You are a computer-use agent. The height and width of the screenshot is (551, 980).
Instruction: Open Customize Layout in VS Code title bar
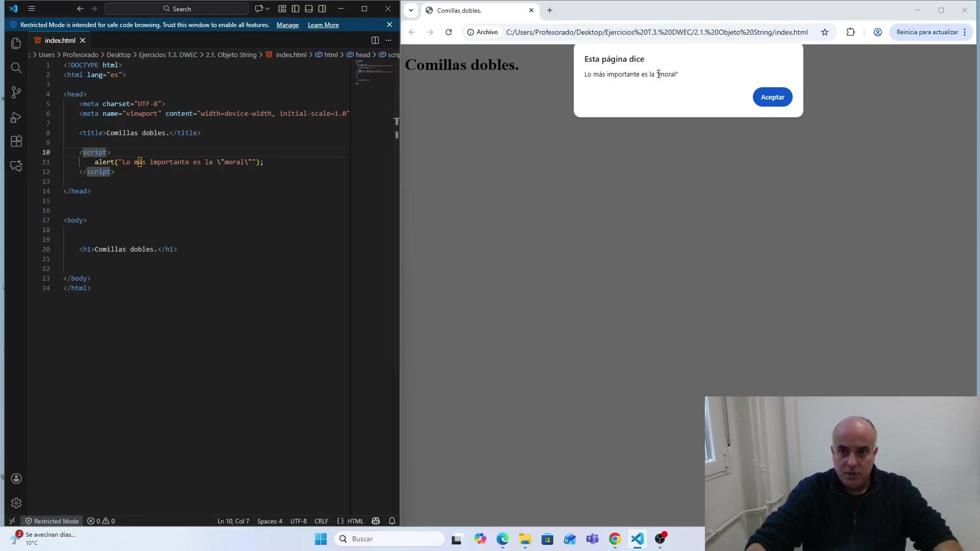(x=282, y=9)
